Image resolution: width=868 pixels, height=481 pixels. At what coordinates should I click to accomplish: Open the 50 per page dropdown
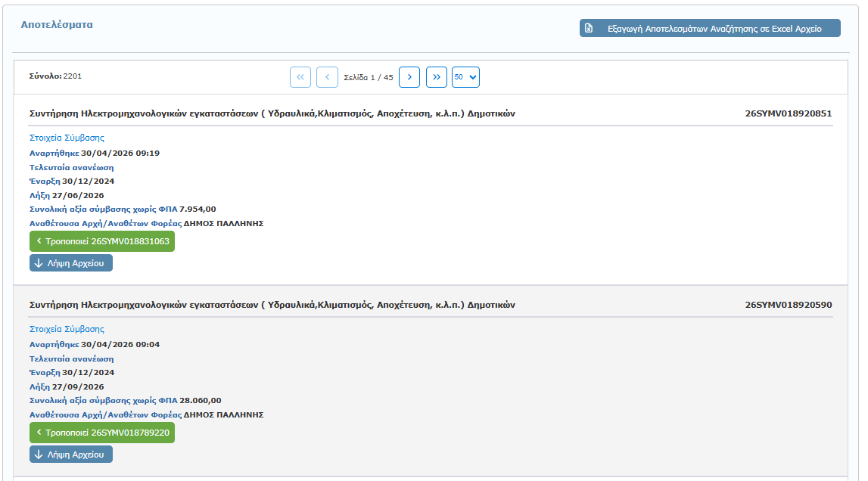tap(465, 77)
